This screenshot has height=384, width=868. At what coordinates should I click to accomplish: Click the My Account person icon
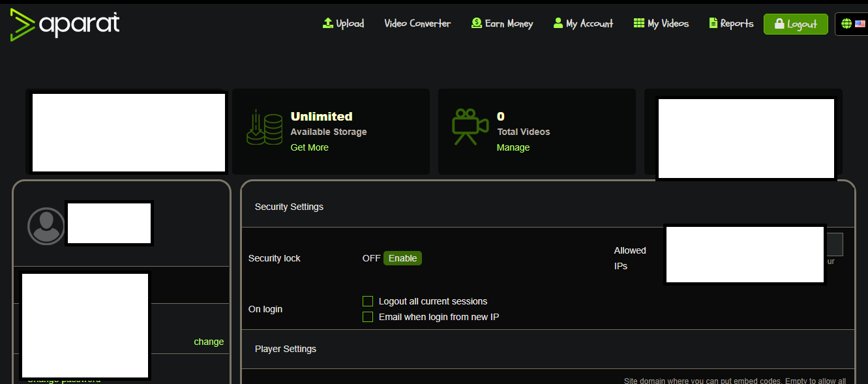coord(558,23)
